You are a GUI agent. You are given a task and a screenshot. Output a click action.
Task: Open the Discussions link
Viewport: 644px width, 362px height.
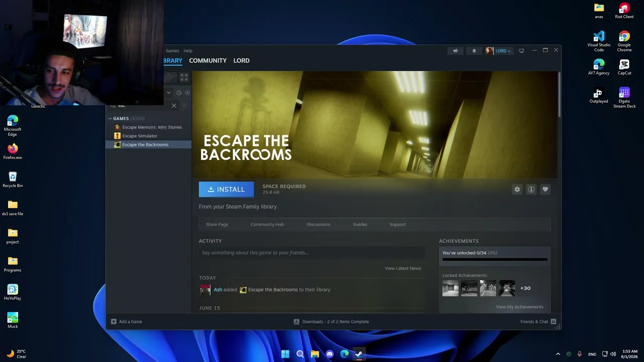click(318, 224)
